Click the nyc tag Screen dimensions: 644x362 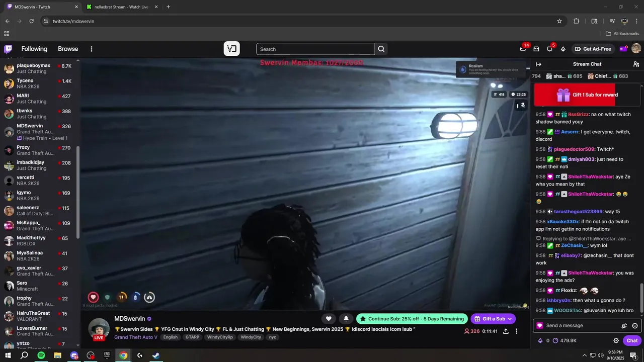[x=272, y=337]
